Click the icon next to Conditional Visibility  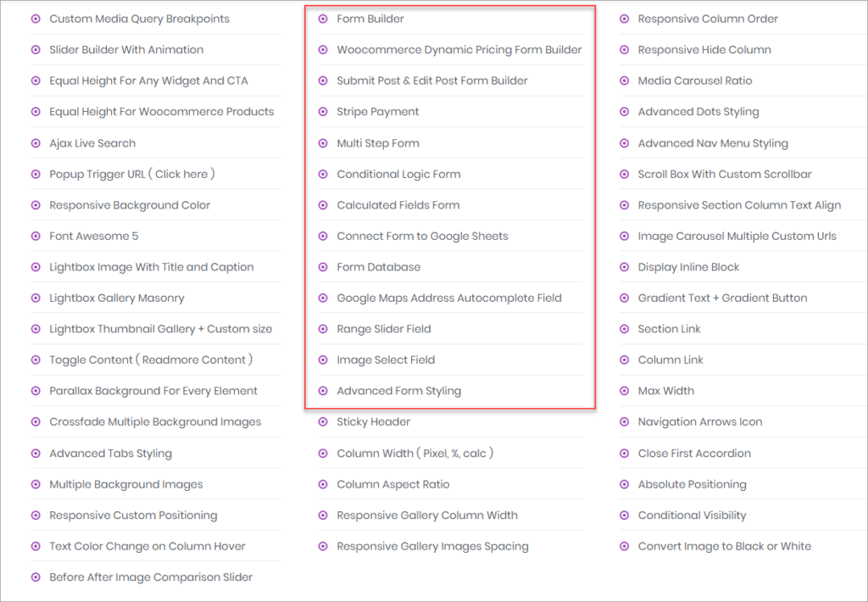click(x=625, y=515)
